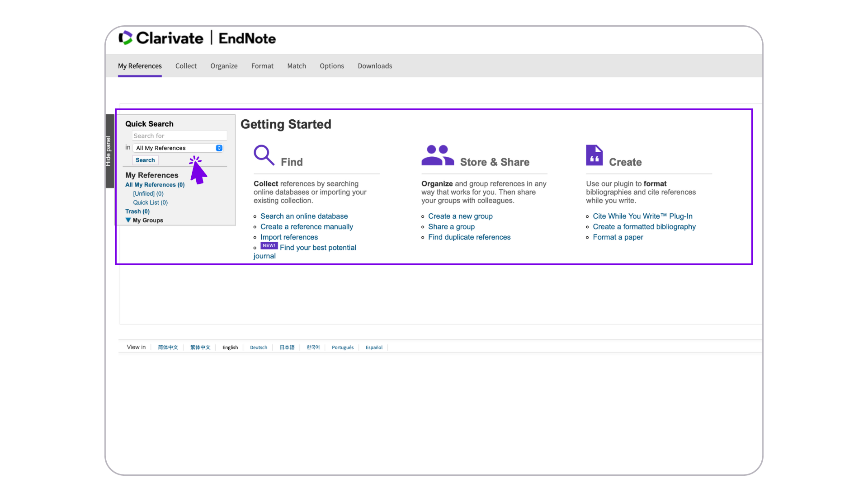Screen dimensions: 868x488
Task: Switch language to 日本語
Action: coord(287,347)
